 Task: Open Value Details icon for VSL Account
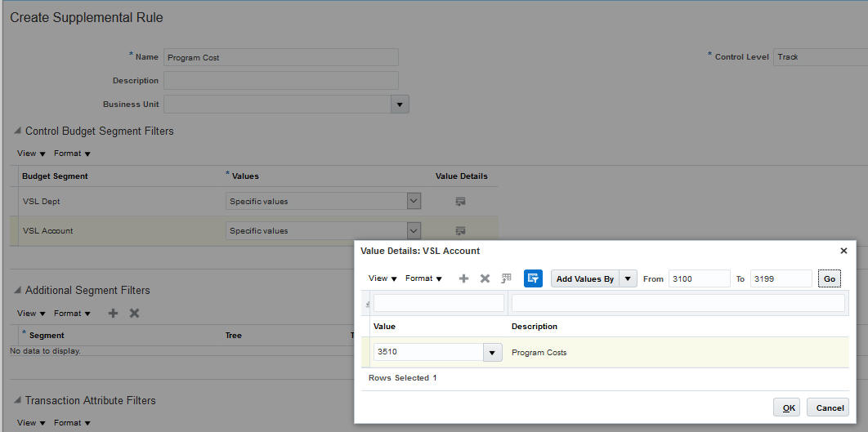pos(460,230)
